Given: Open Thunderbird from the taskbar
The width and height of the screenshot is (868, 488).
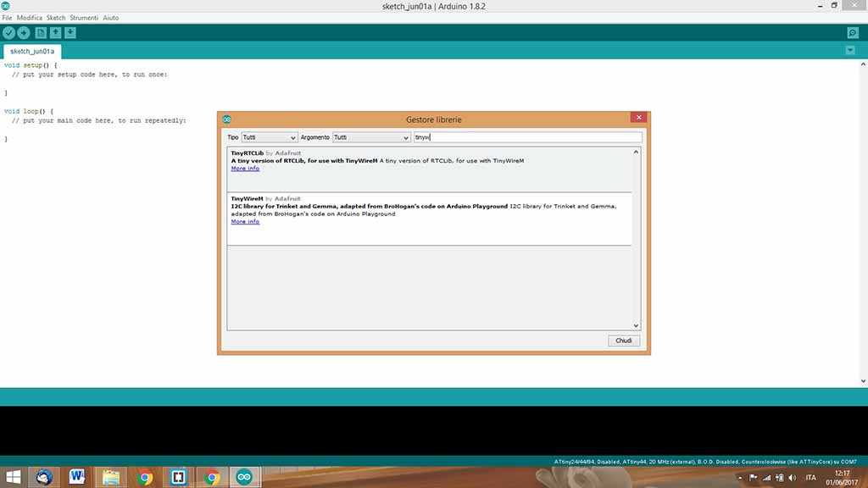Looking at the screenshot, I should [x=44, y=477].
